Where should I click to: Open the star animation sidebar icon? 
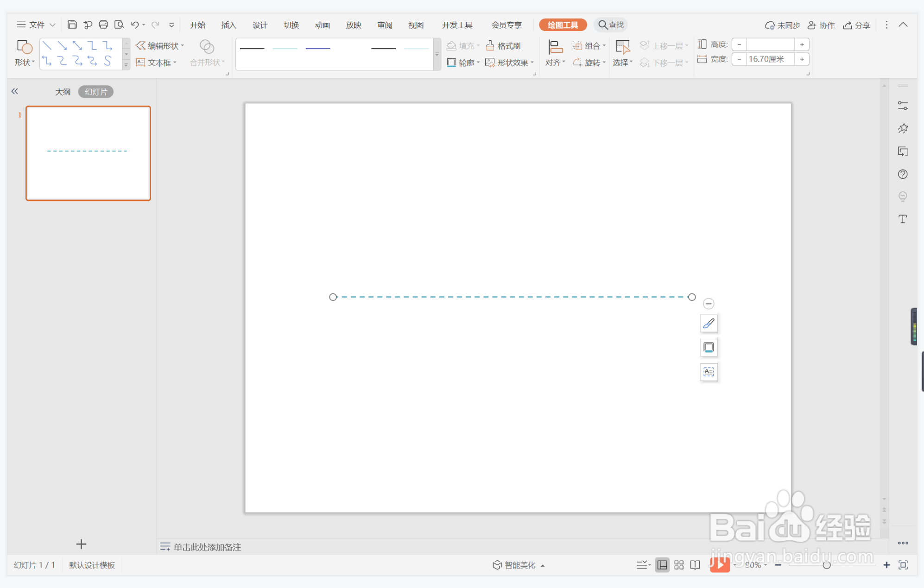(903, 128)
